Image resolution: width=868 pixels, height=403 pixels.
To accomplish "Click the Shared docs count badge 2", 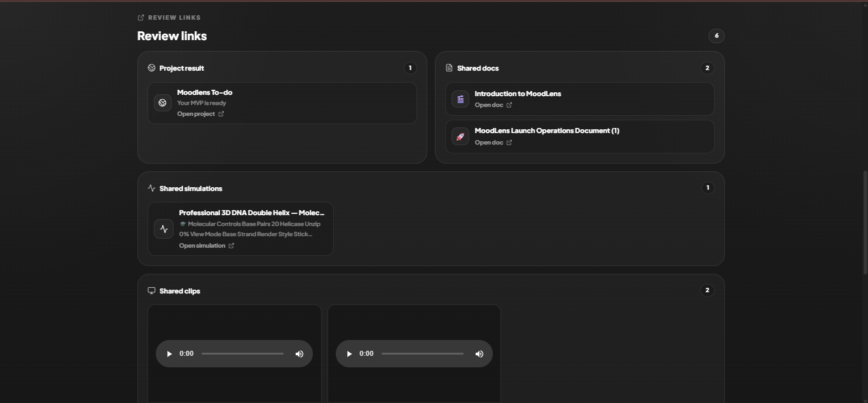I will (x=707, y=68).
